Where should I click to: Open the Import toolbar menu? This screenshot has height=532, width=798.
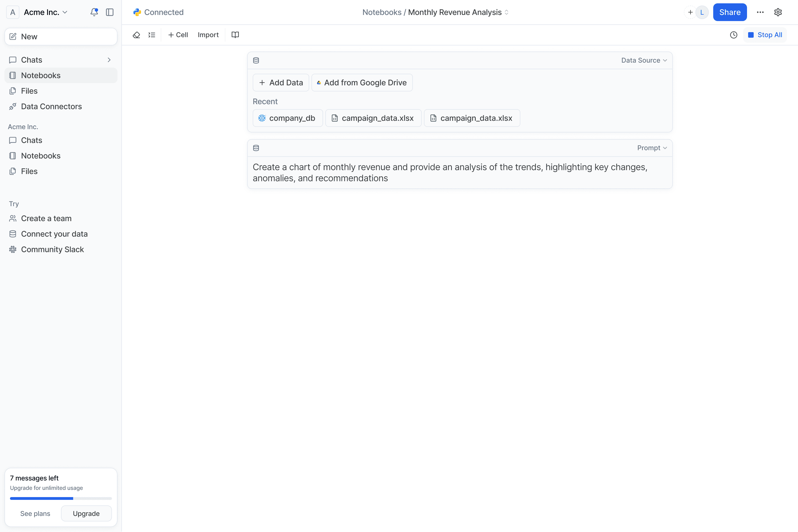coord(208,35)
